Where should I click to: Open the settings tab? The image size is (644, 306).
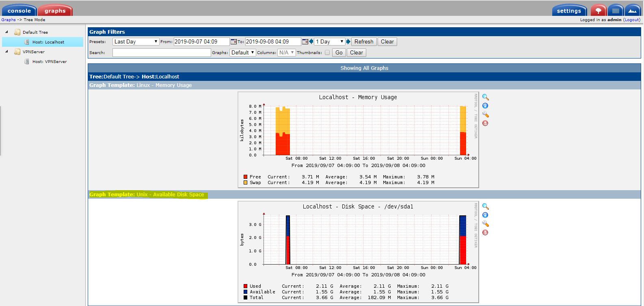569,11
